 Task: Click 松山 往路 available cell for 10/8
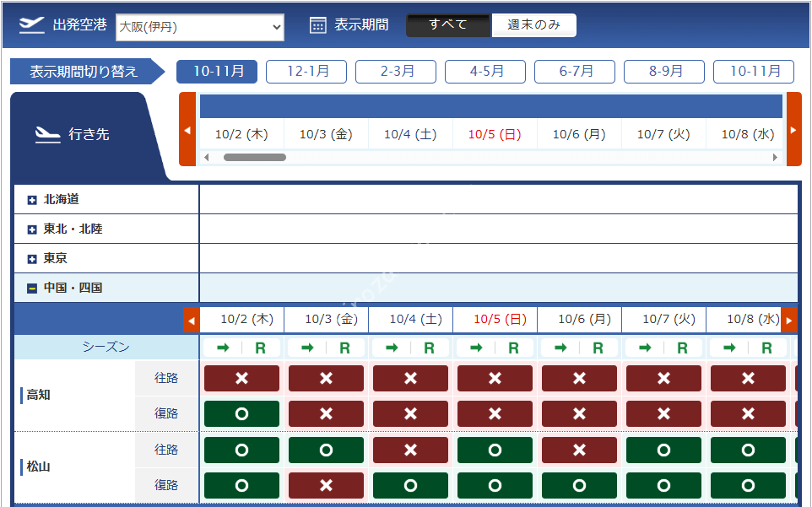(749, 450)
